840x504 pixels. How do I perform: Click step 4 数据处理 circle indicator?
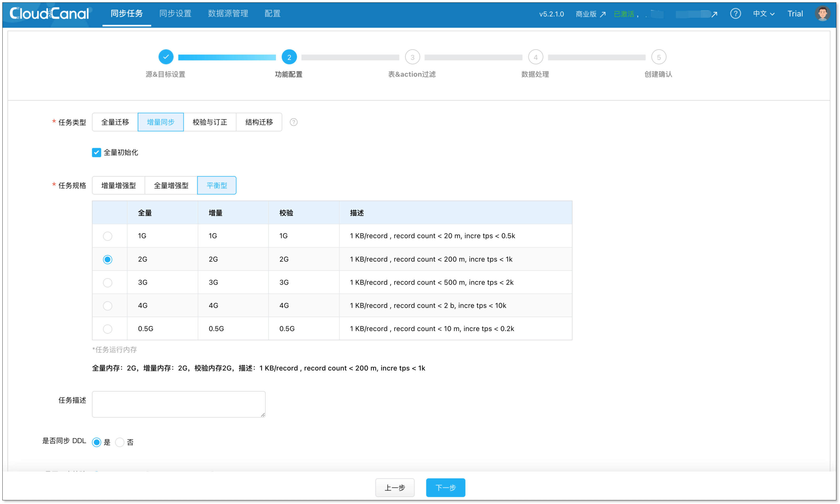(x=536, y=57)
